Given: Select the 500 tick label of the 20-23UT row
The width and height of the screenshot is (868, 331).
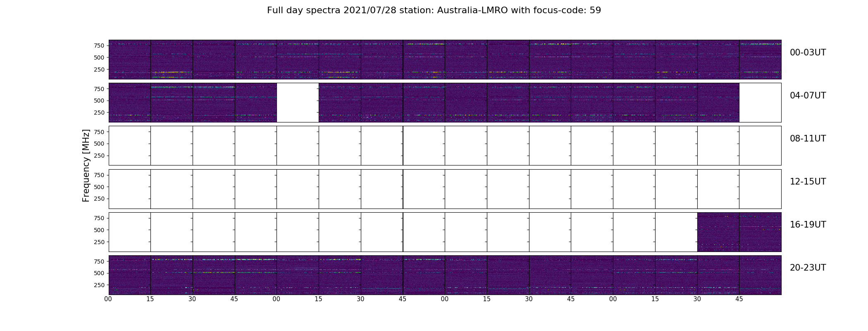Looking at the screenshot, I should (99, 273).
